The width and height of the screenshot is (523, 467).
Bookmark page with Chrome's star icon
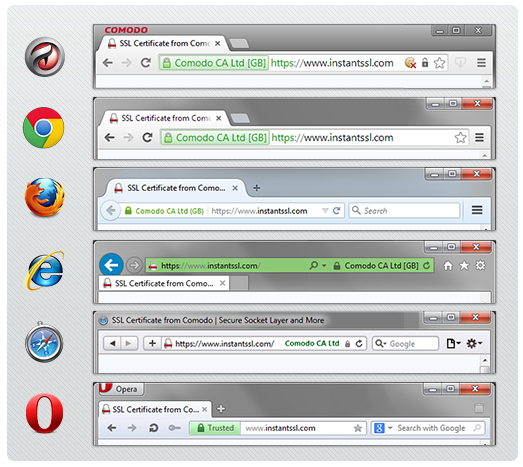tap(460, 137)
